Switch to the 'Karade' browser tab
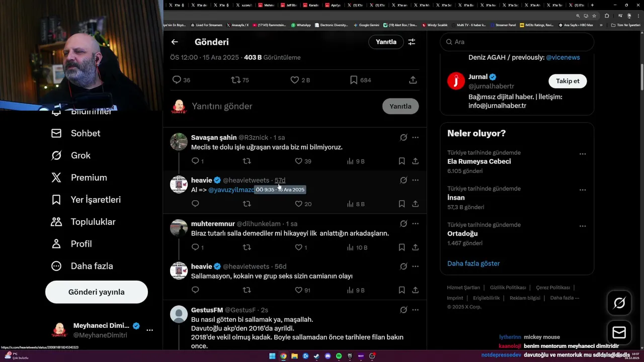The width and height of the screenshot is (644, 362). tap(311, 5)
